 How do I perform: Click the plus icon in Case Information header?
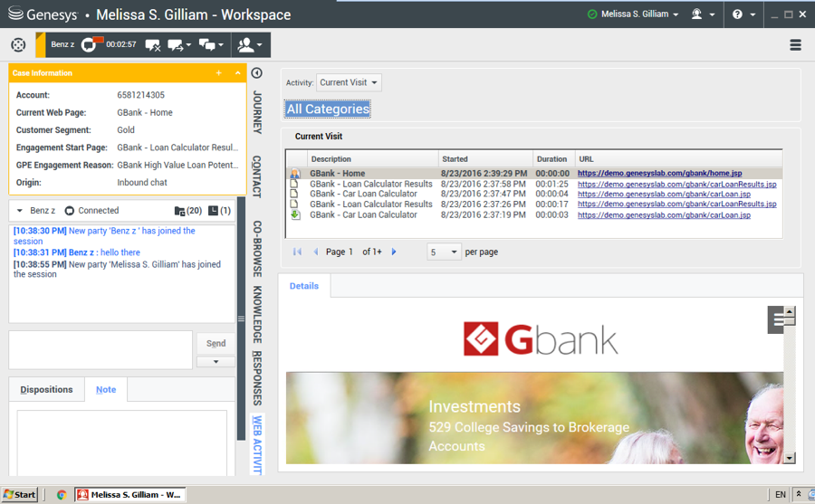coord(218,73)
